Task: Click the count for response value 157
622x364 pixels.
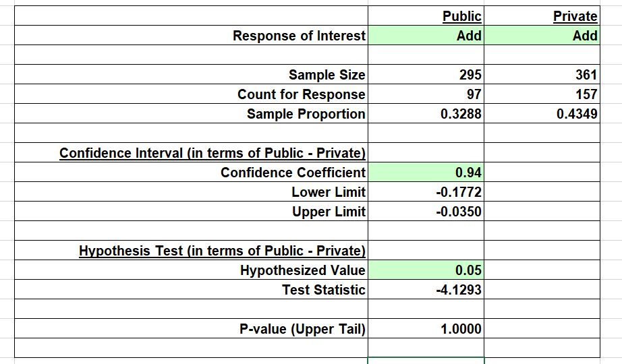Action: [542, 94]
